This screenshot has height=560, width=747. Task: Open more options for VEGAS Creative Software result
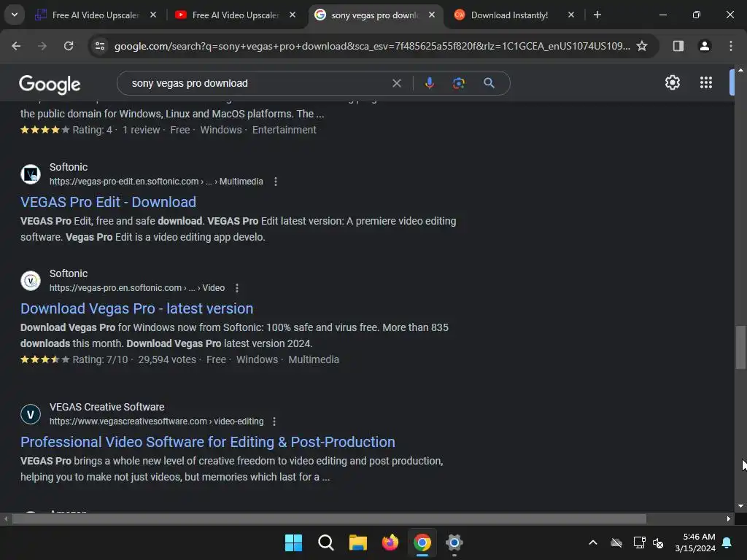pyautogui.click(x=274, y=421)
